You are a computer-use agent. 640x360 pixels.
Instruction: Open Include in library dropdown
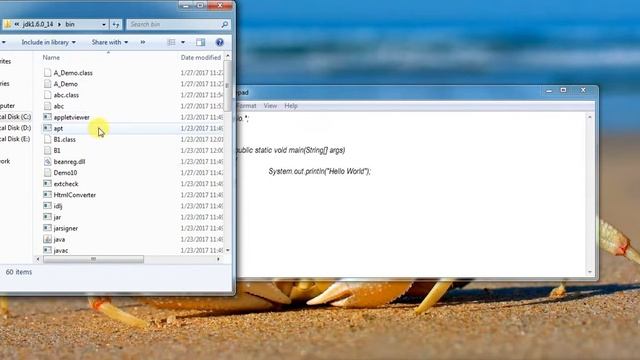[x=49, y=42]
